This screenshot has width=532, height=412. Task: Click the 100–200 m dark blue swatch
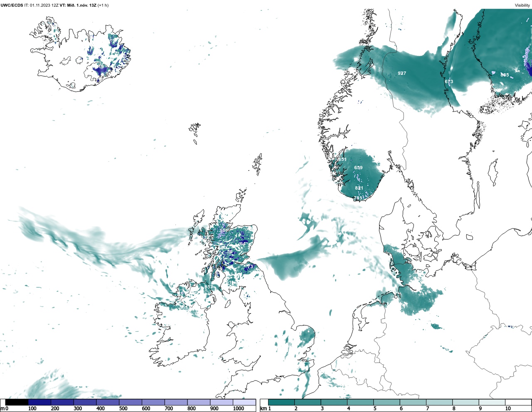[x=39, y=402]
